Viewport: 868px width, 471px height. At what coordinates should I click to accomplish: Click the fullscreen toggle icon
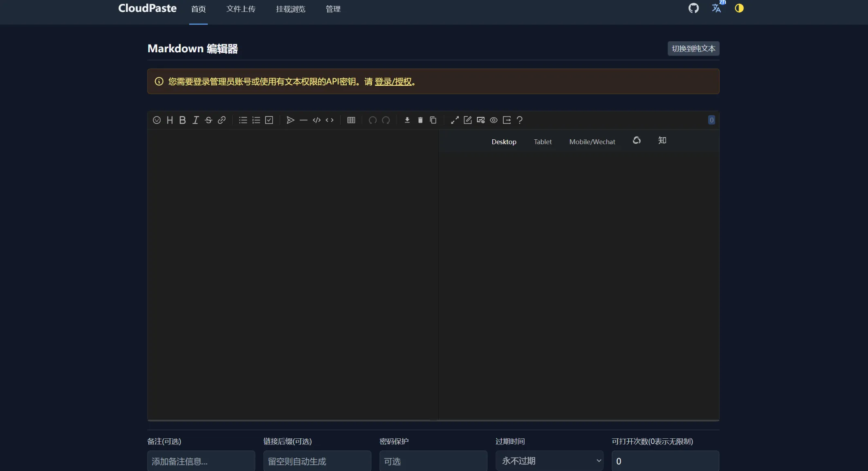[x=455, y=120]
